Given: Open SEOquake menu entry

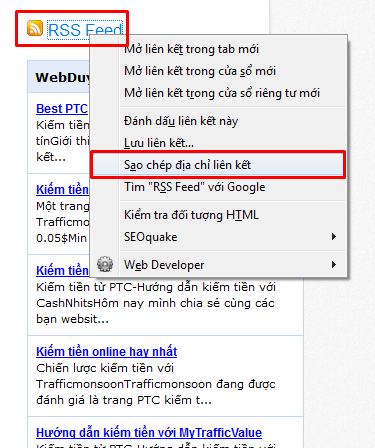Looking at the screenshot, I should click(218, 237).
